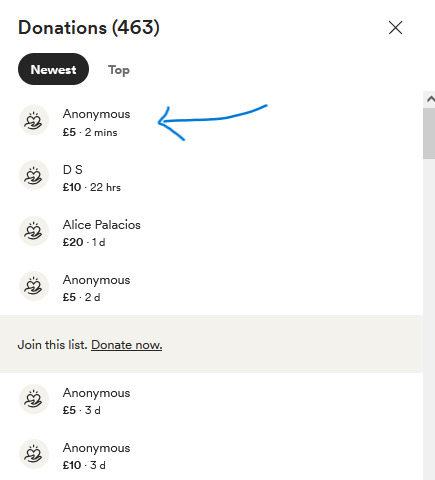The height and width of the screenshot is (480, 435).
Task: Click the £20 · 1 d donation detail
Action: (84, 242)
